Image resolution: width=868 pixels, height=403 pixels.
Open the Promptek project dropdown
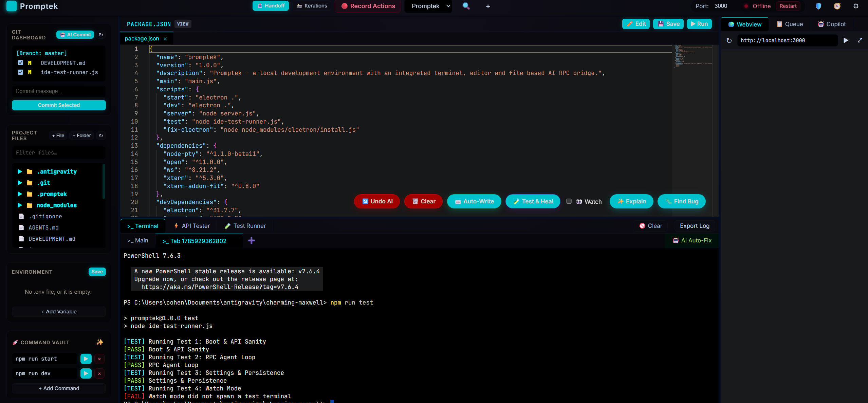[x=428, y=6]
